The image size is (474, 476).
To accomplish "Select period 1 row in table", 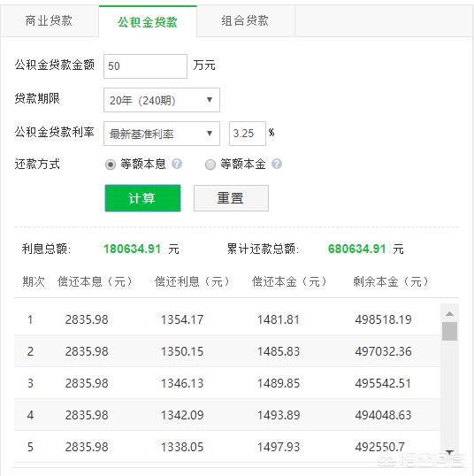I will 227,319.
